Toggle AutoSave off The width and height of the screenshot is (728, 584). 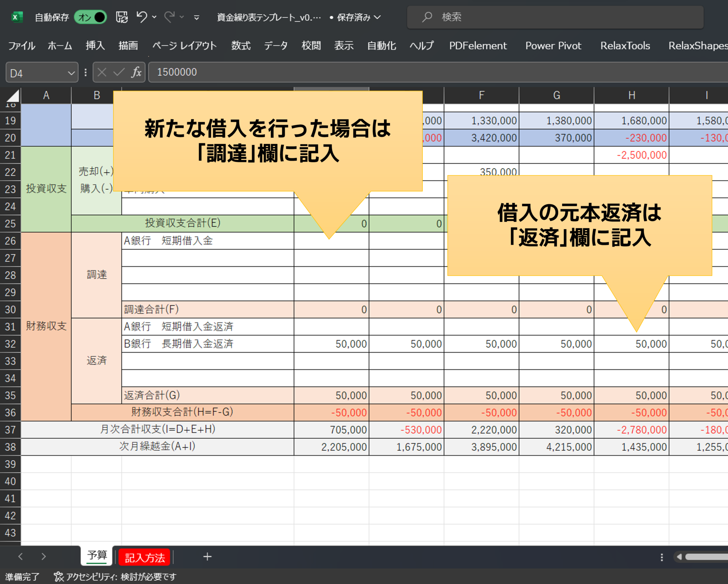point(91,17)
